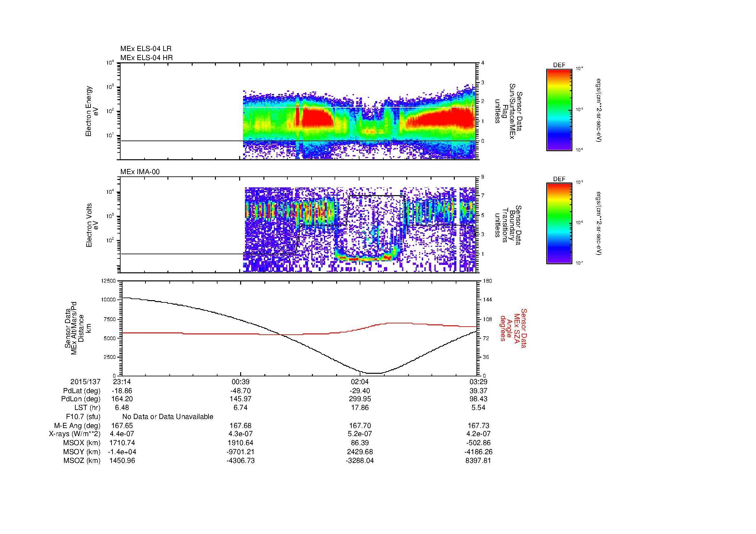756x534 pixels.
Task: Click the '2015/137' date label
Action: click(85, 382)
